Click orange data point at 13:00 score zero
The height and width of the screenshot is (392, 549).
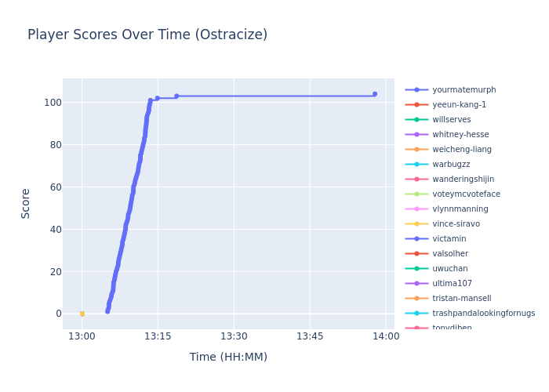tap(82, 314)
